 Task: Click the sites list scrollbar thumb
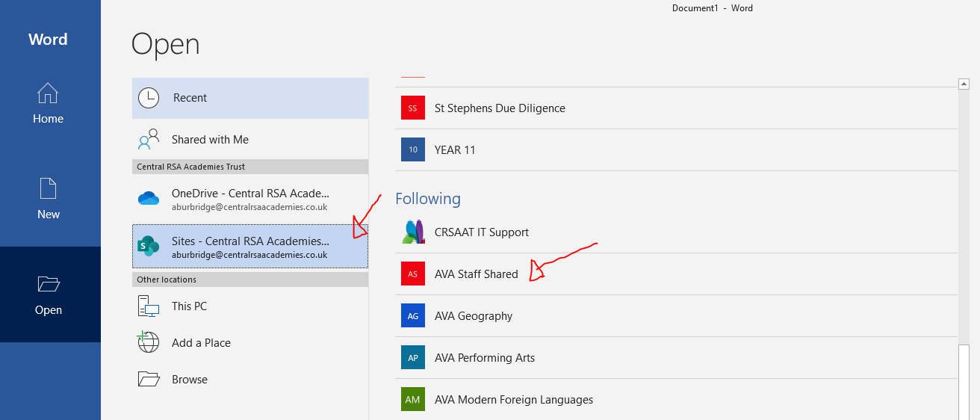(x=964, y=380)
